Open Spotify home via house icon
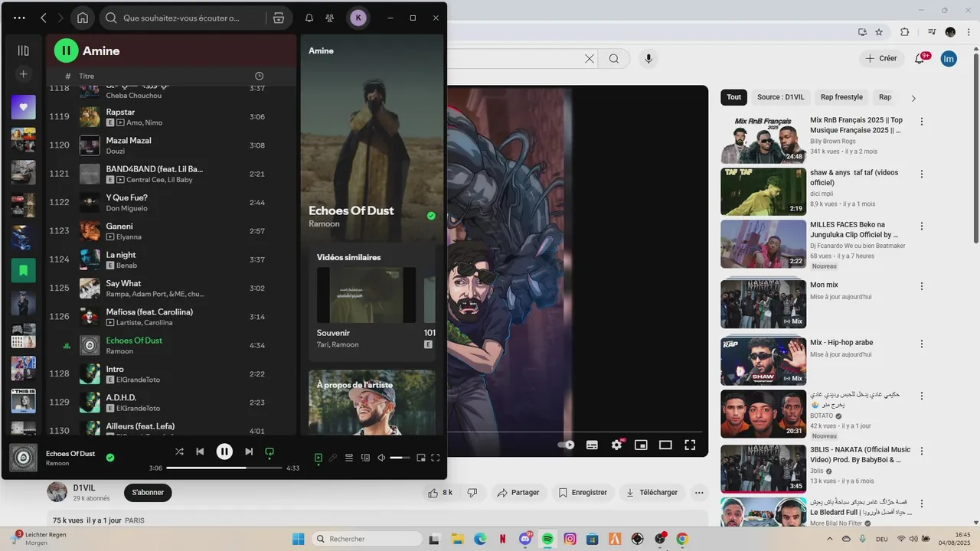The width and height of the screenshot is (980, 551). (x=83, y=18)
